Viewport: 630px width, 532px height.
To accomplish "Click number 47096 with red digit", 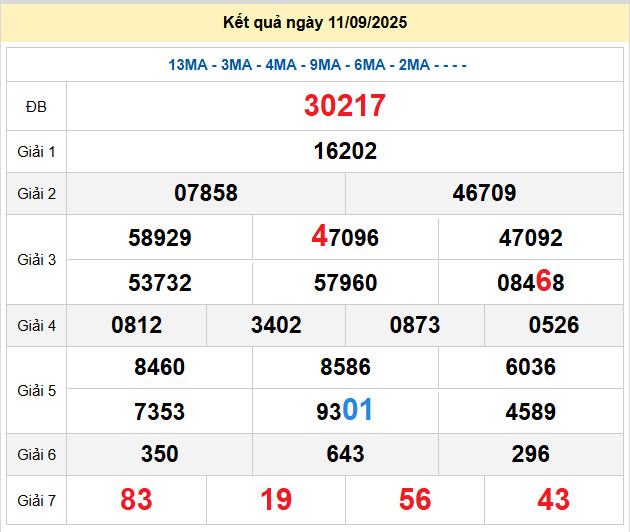I will [x=345, y=237].
